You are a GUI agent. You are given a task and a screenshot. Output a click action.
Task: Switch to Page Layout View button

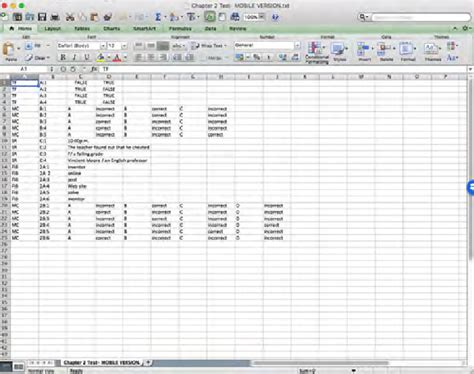tap(19, 366)
